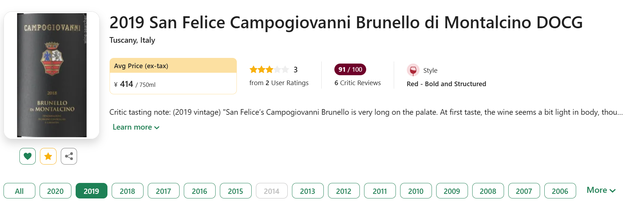
Task: Click the share icon button
Action: 69,156
